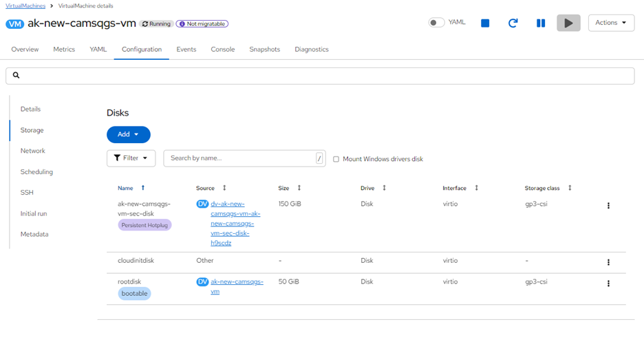Expand the Add disk dropdown
The image size is (644, 342).
pyautogui.click(x=129, y=134)
